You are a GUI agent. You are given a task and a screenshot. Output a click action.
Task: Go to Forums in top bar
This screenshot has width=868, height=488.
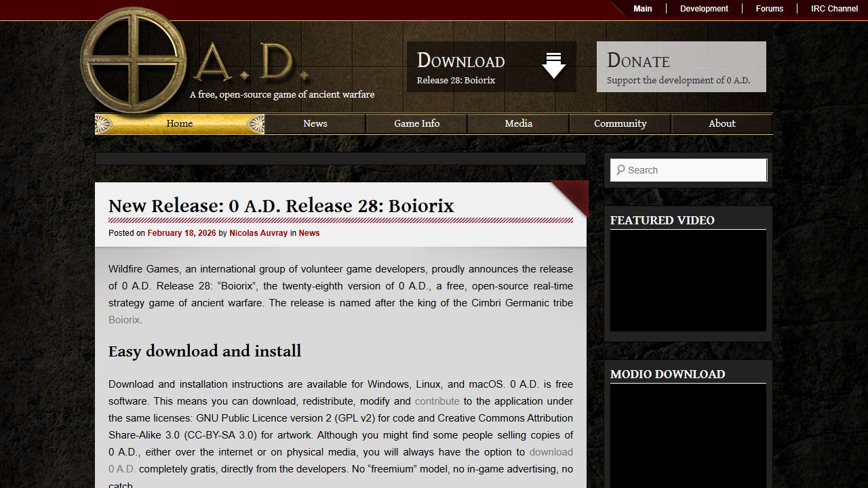click(769, 9)
